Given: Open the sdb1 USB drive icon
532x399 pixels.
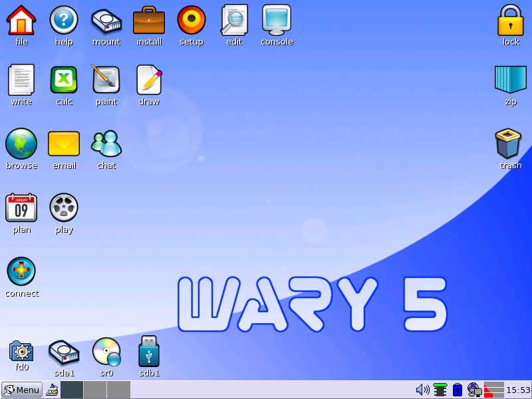Looking at the screenshot, I should pyautogui.click(x=149, y=352).
